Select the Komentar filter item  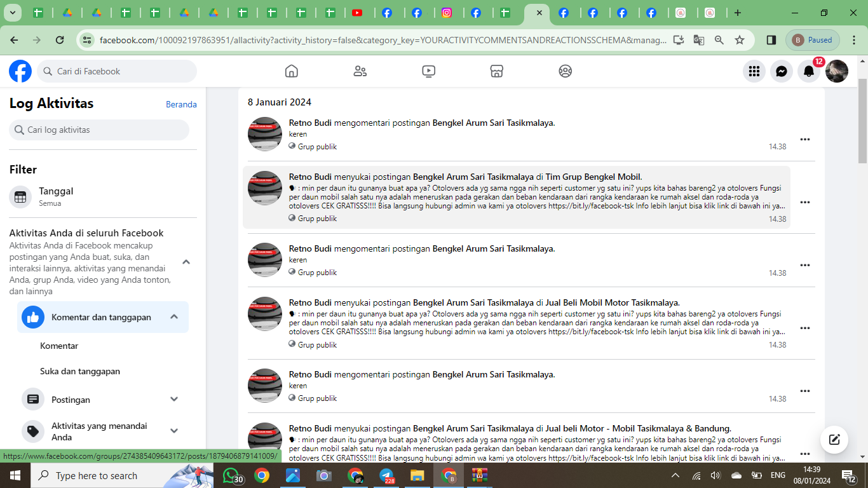pyautogui.click(x=59, y=346)
